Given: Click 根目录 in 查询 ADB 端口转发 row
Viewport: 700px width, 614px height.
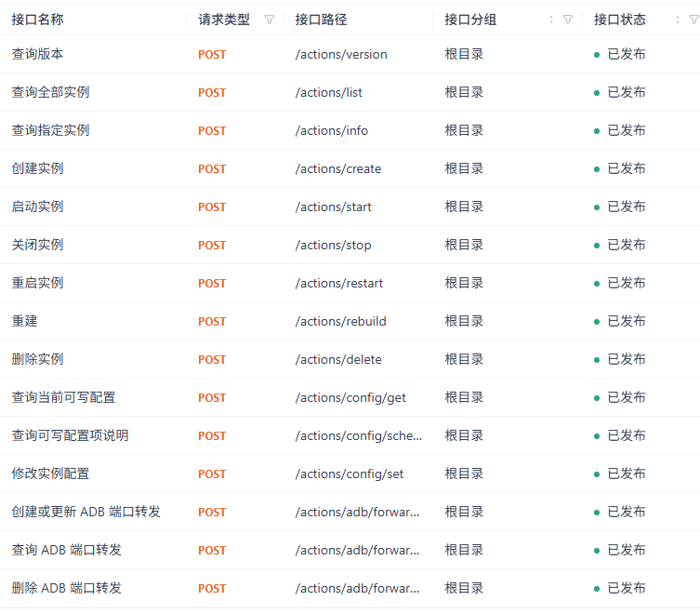Looking at the screenshot, I should [x=464, y=550].
